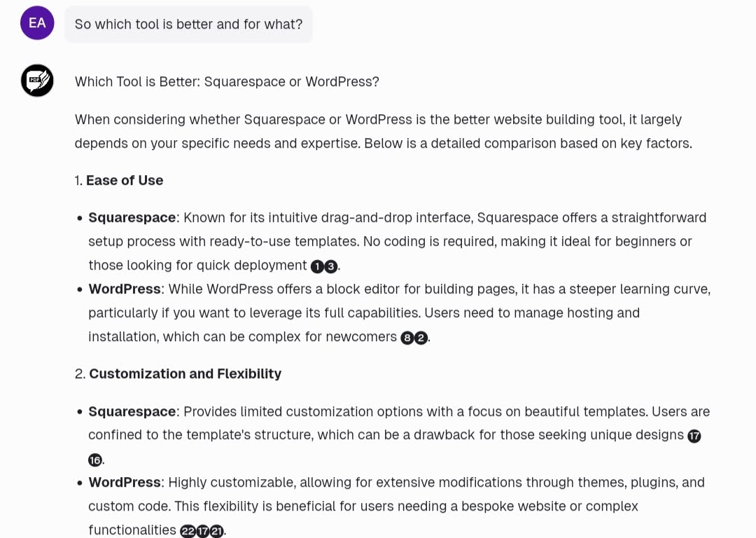The width and height of the screenshot is (756, 538).
Task: Open citation 16 source reference
Action: pos(95,460)
